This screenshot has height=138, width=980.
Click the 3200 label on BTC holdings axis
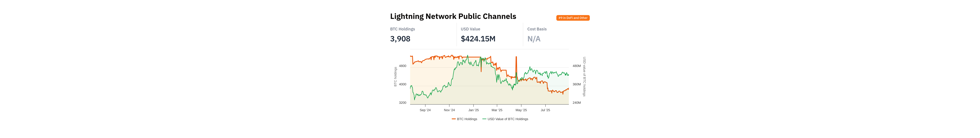(x=402, y=103)
